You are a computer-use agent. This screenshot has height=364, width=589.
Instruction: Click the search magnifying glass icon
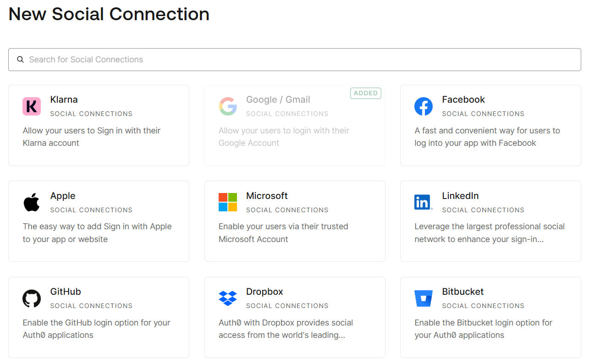[20, 60]
